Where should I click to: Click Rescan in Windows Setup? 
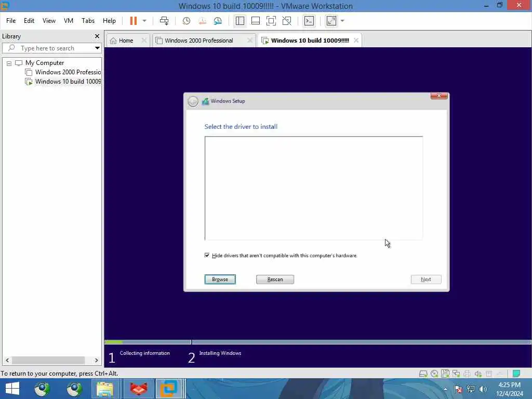tap(275, 279)
